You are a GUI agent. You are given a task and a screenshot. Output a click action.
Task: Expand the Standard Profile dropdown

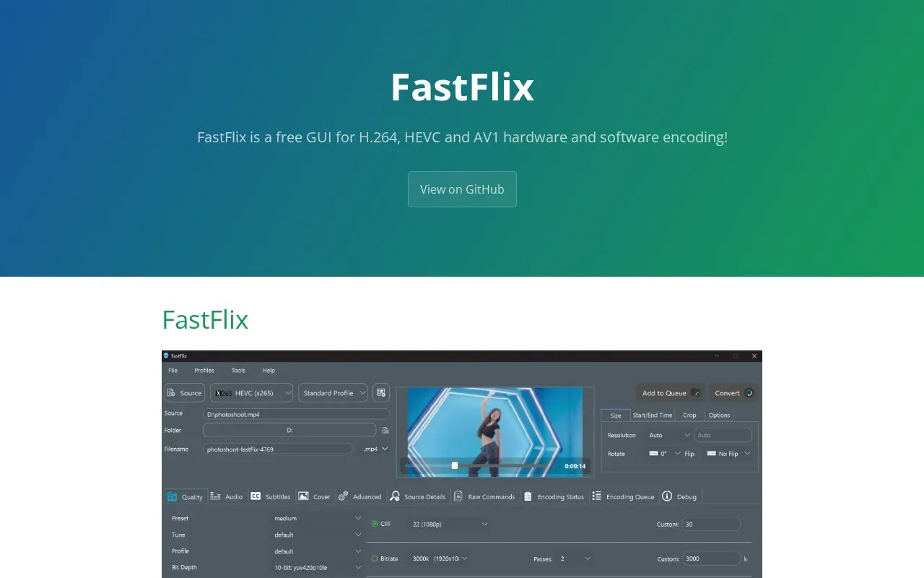(333, 393)
